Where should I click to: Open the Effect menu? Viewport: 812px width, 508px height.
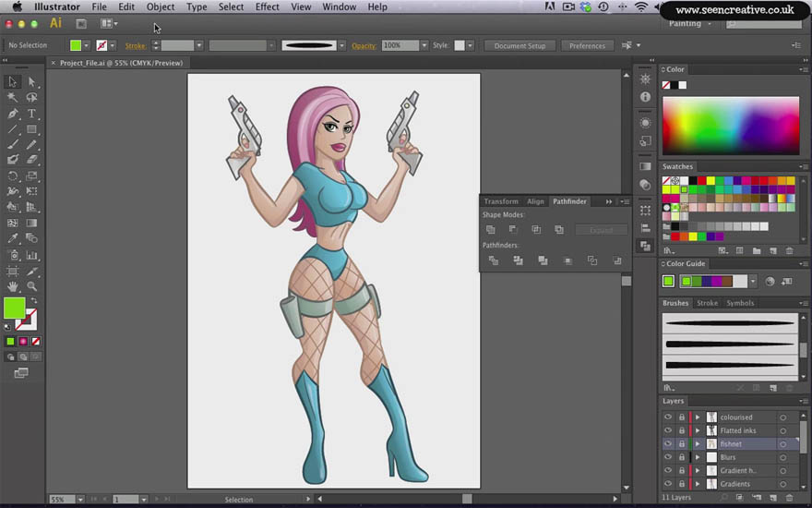click(x=268, y=7)
